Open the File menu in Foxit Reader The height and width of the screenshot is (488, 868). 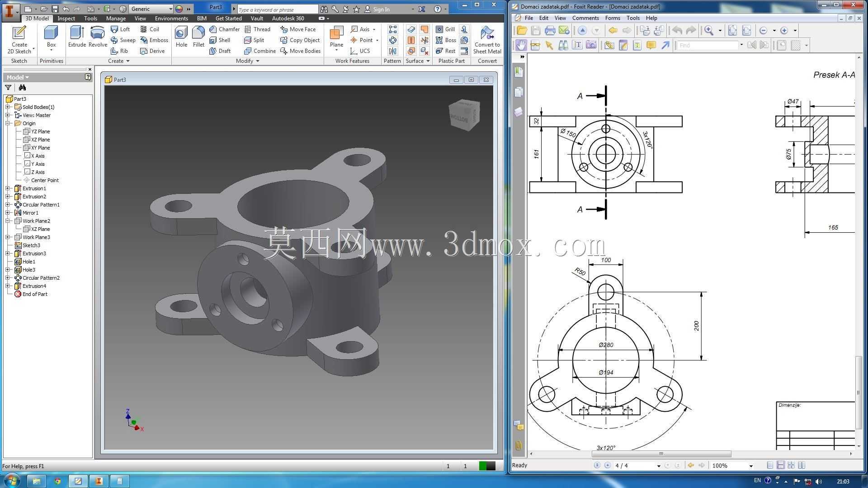coord(528,18)
